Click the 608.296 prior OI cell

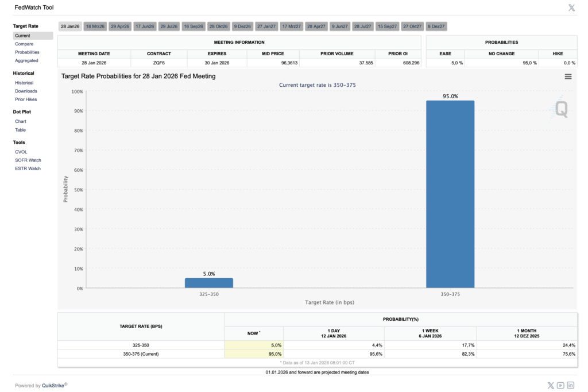coord(398,63)
